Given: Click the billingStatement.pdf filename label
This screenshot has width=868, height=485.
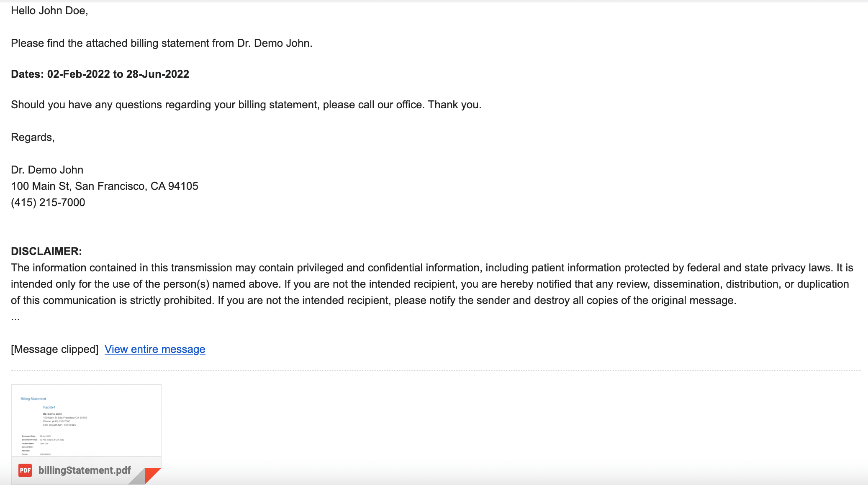Looking at the screenshot, I should (x=85, y=470).
